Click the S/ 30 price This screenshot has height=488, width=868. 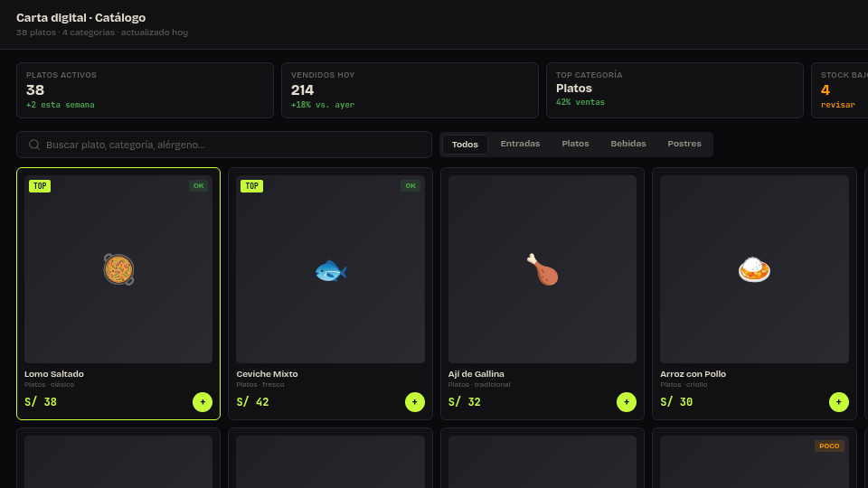(x=676, y=402)
